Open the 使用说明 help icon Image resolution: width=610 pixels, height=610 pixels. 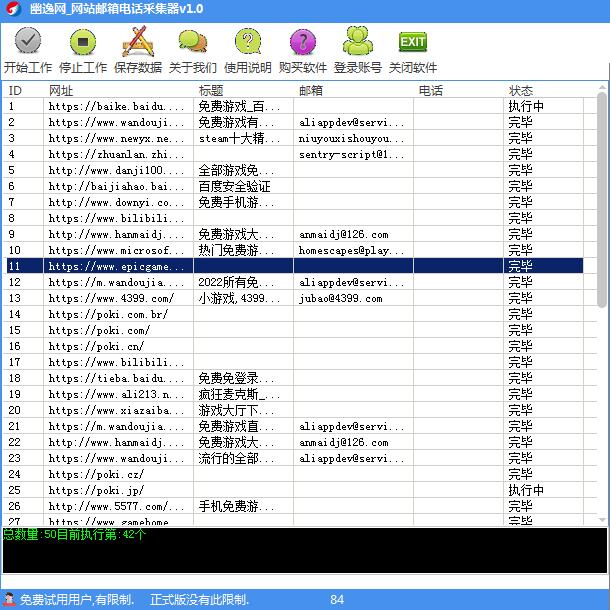point(247,42)
